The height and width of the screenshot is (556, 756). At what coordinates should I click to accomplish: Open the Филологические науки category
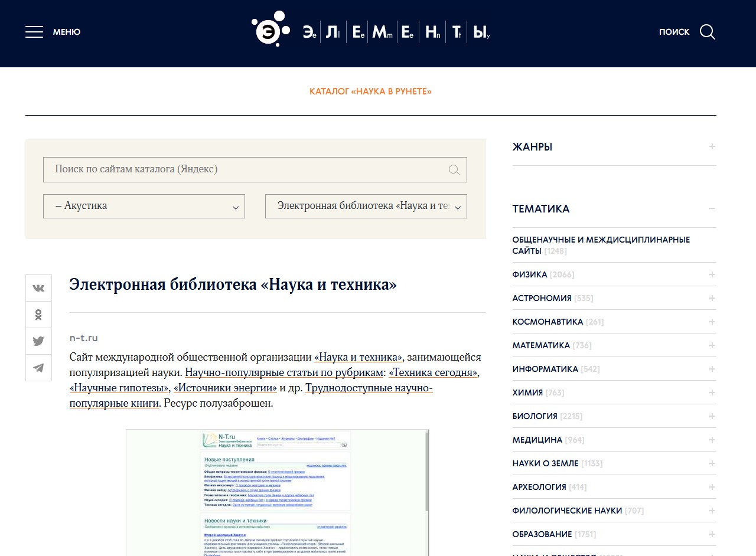(567, 511)
